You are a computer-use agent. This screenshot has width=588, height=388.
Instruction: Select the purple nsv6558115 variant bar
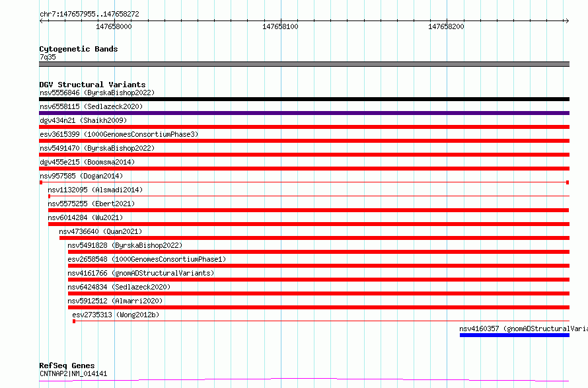tap(304, 113)
